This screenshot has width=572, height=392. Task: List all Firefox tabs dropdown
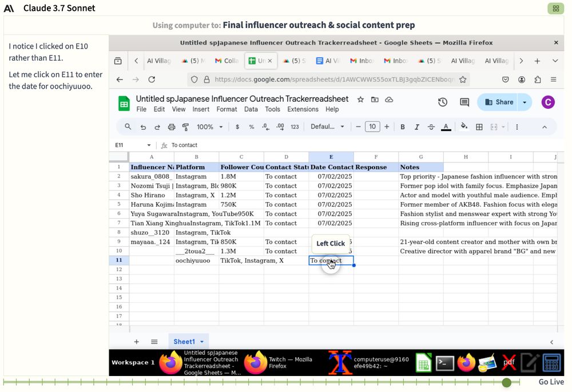pyautogui.click(x=555, y=61)
